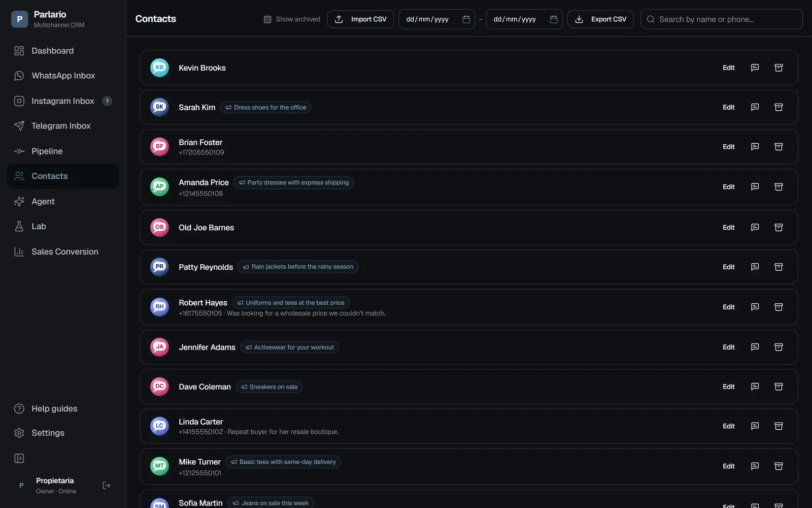812x508 pixels.
Task: Open message icon for Old Joe Barnes
Action: (x=755, y=228)
